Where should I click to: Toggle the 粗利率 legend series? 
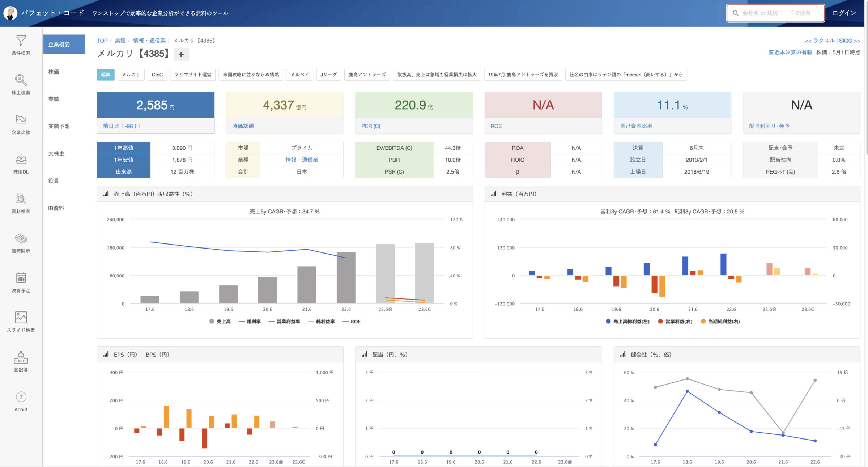[x=250, y=322]
